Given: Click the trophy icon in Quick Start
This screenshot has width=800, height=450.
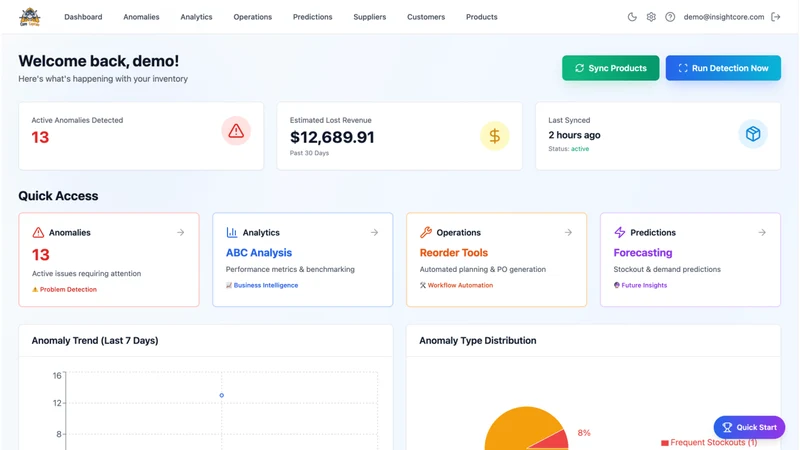Looking at the screenshot, I should click(x=727, y=428).
